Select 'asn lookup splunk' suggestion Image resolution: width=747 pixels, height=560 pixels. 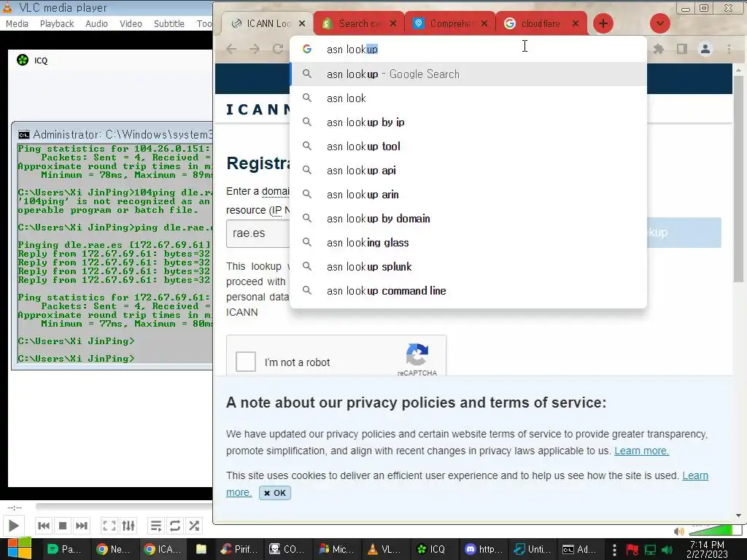(468, 267)
